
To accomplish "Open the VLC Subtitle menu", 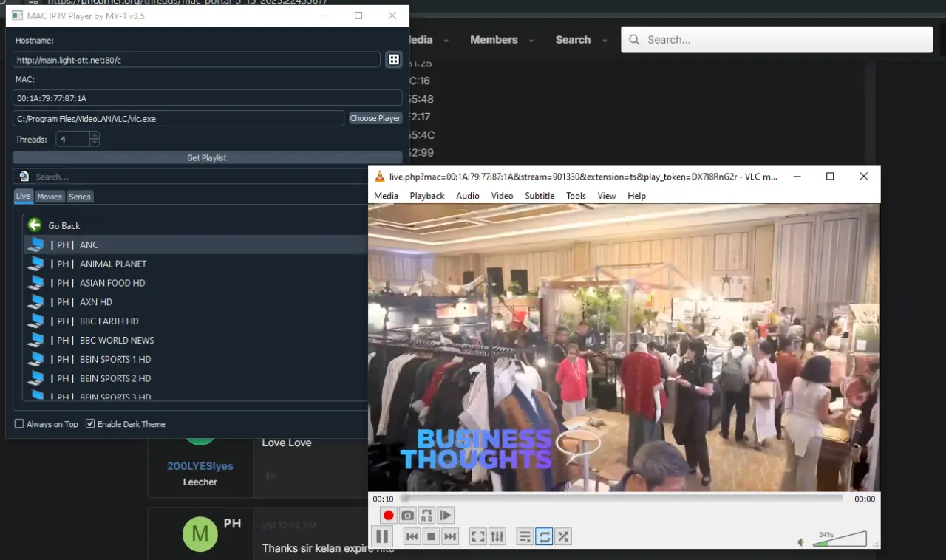I will coord(540,196).
